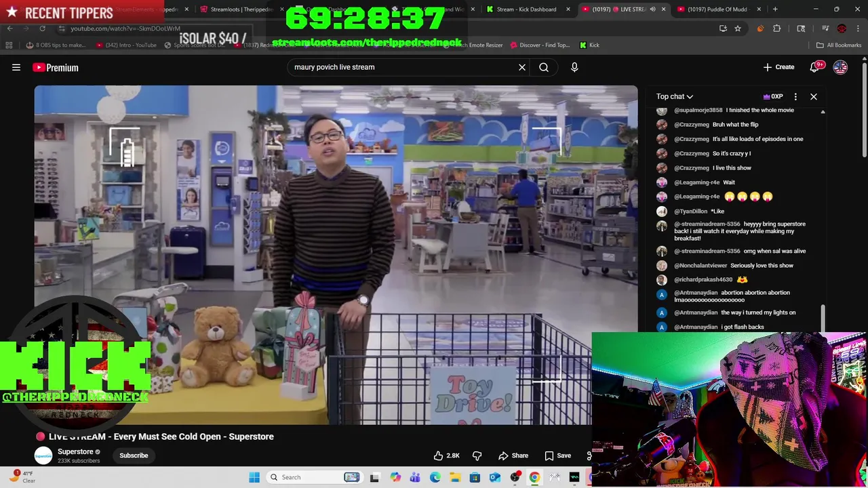Open the Intro - YouTube bookmark
The height and width of the screenshot is (488, 868).
point(126,45)
